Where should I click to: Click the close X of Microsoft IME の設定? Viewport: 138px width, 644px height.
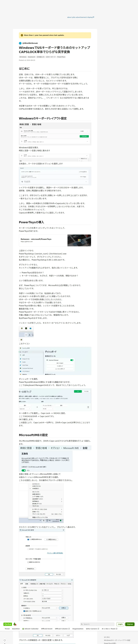(x=63, y=530)
